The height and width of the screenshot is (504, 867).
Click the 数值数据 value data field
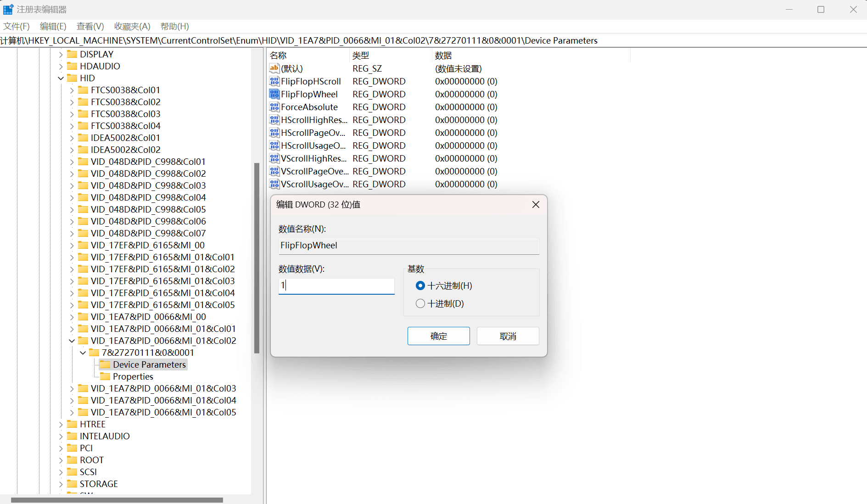[336, 286]
